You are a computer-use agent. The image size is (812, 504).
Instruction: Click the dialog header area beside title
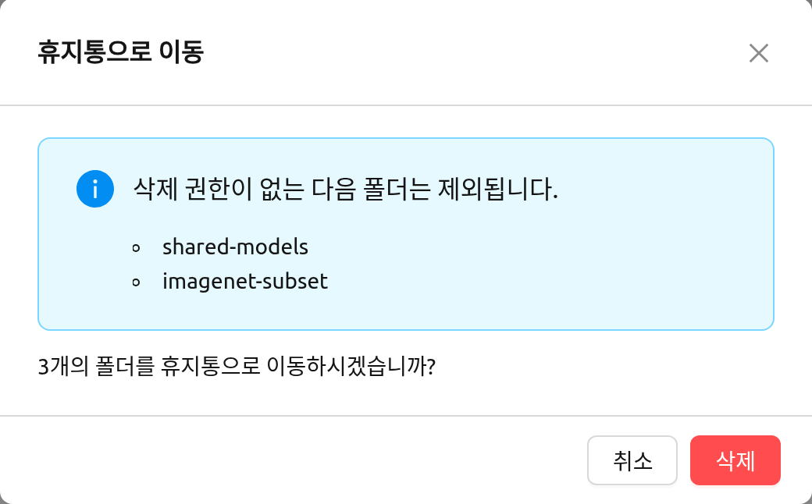(x=466, y=52)
